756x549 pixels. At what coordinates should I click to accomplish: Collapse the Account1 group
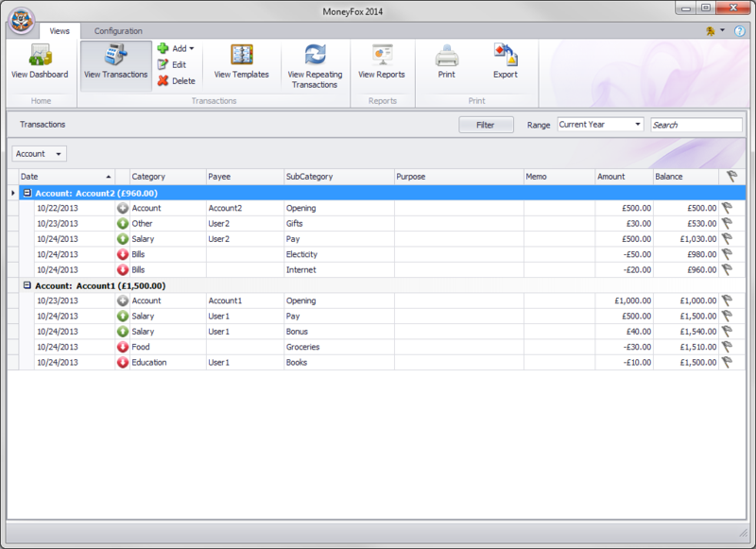point(27,285)
